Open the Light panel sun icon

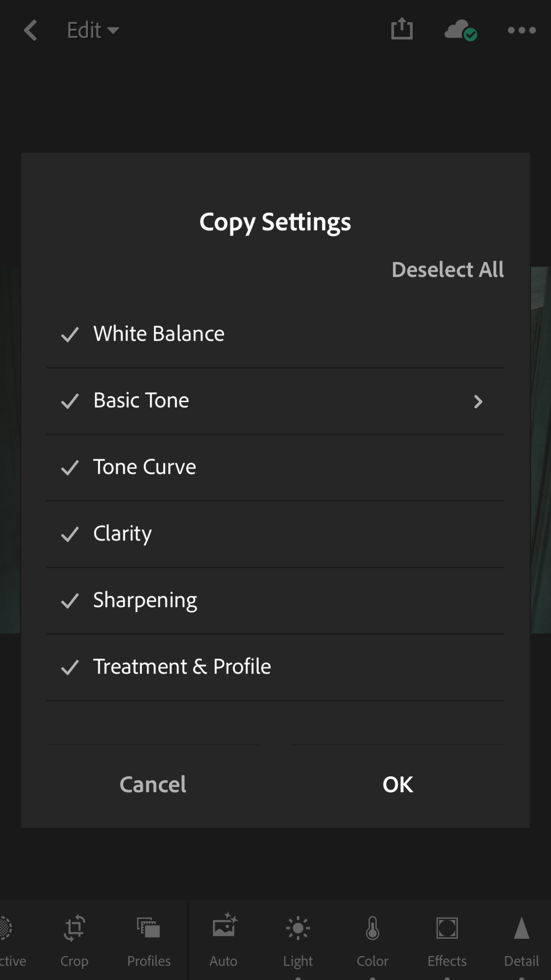tap(298, 928)
